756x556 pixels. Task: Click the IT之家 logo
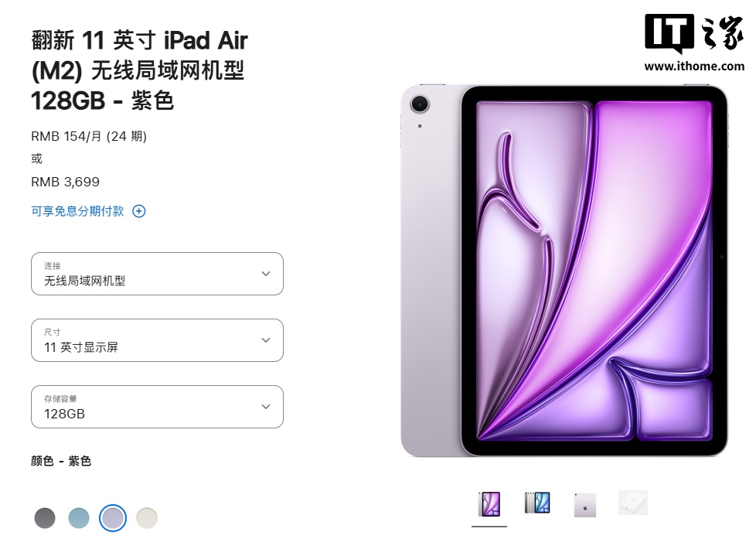pos(694,32)
